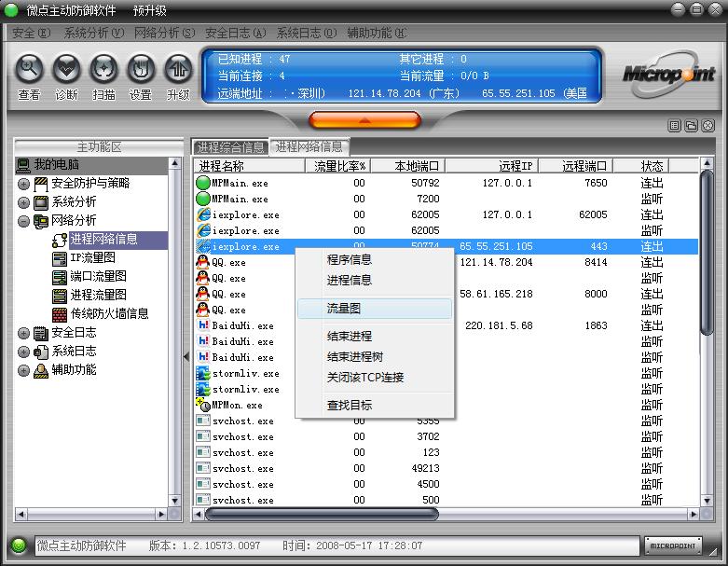Click the 升级 (Upgrade) arrow icon

(x=178, y=69)
